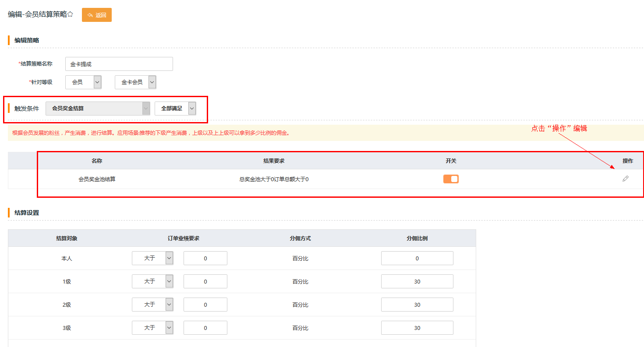Click order requirement field in 本人 row

coord(205,258)
